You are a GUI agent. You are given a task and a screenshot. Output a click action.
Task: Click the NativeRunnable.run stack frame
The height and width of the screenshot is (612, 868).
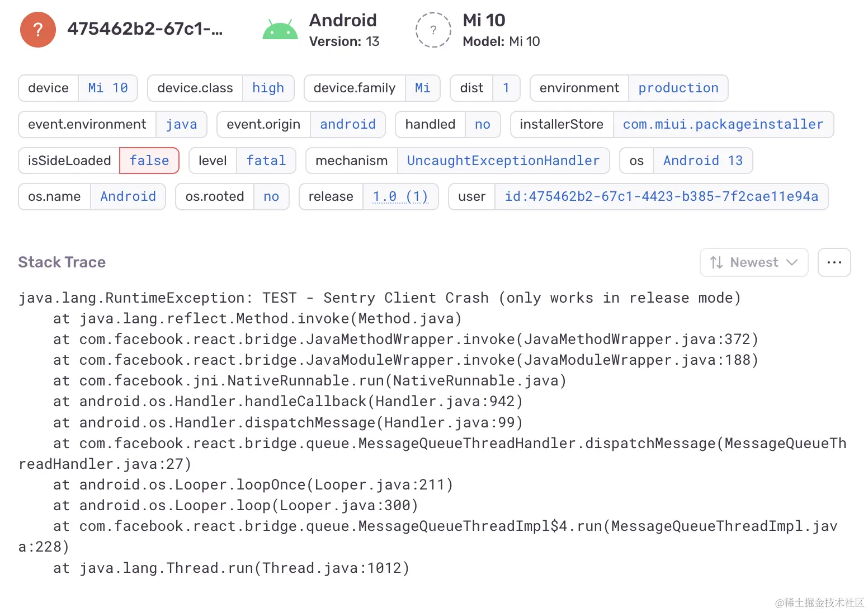309,381
